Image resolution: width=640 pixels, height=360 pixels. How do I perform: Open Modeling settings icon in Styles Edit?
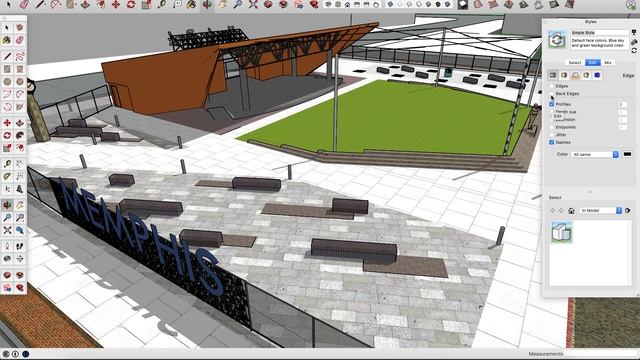[x=597, y=75]
